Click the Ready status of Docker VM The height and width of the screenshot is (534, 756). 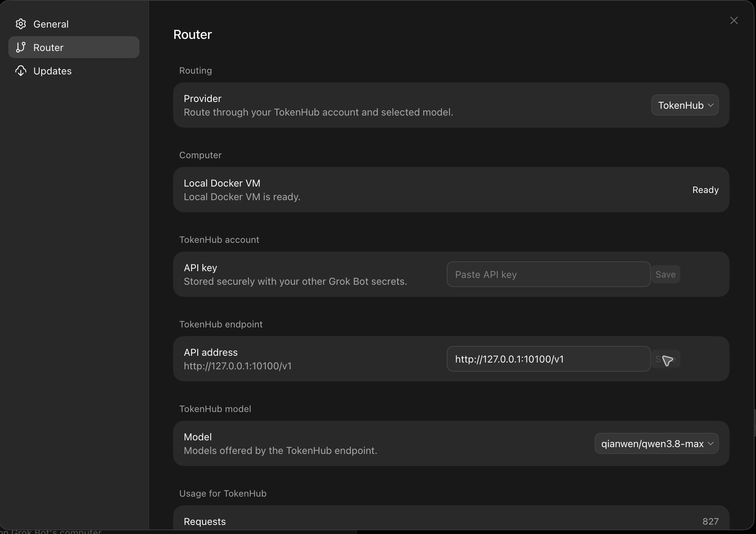705,190
